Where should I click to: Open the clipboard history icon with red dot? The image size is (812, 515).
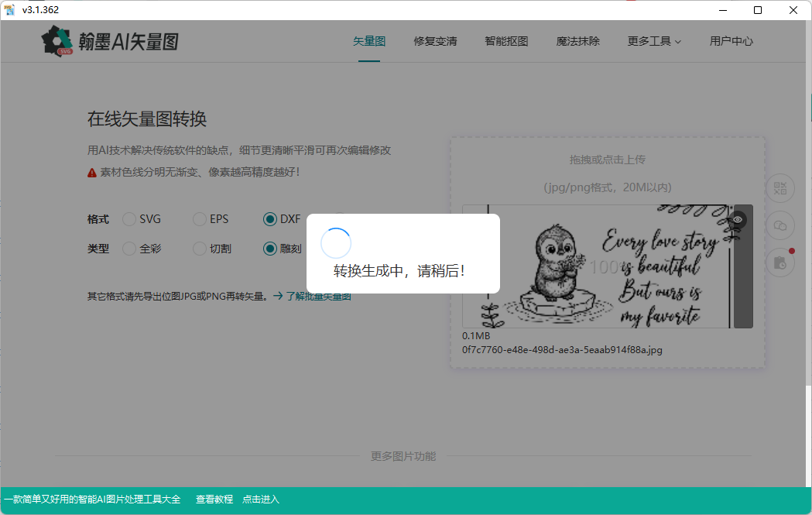(779, 263)
